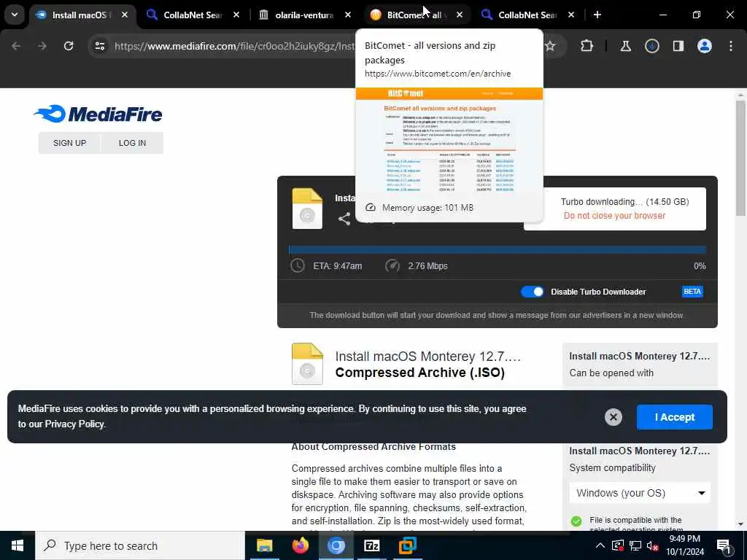Open the taskbar clock and date

684,545
